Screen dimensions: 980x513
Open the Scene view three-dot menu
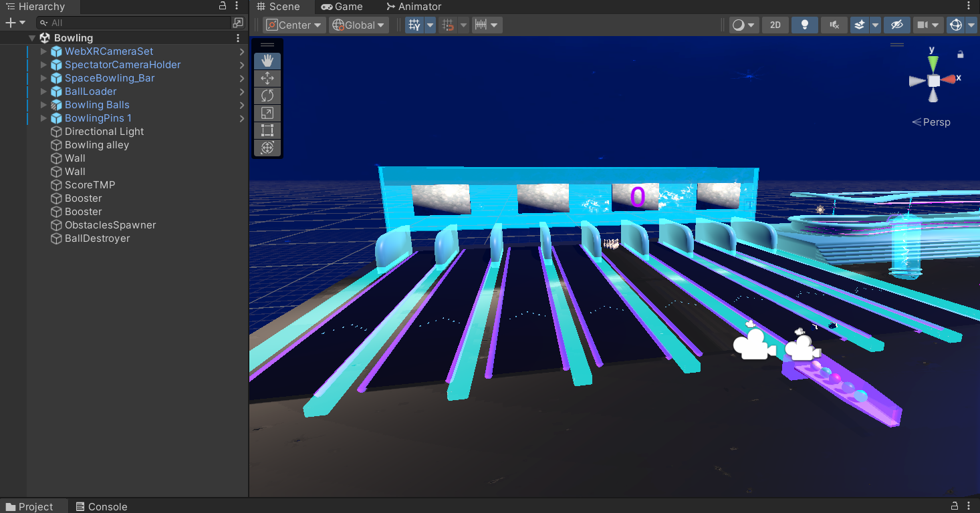970,6
